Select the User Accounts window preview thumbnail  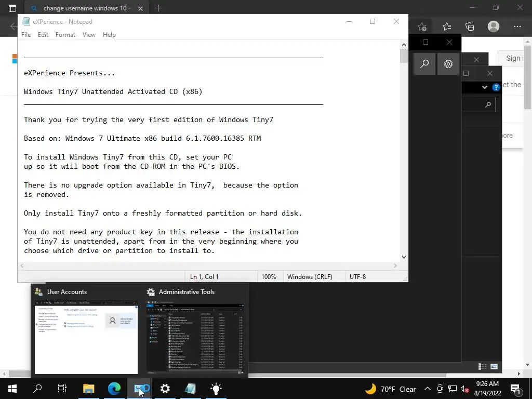(x=86, y=337)
